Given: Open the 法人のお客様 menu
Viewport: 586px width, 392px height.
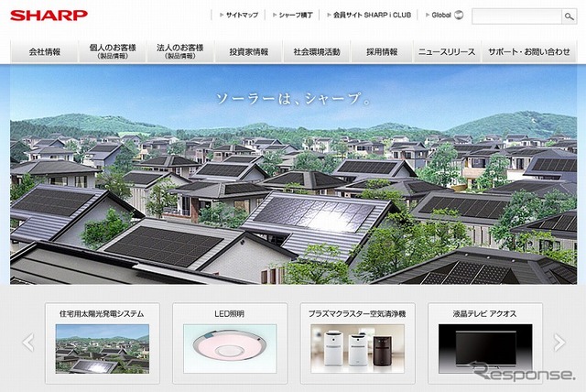Looking at the screenshot, I should [180, 51].
